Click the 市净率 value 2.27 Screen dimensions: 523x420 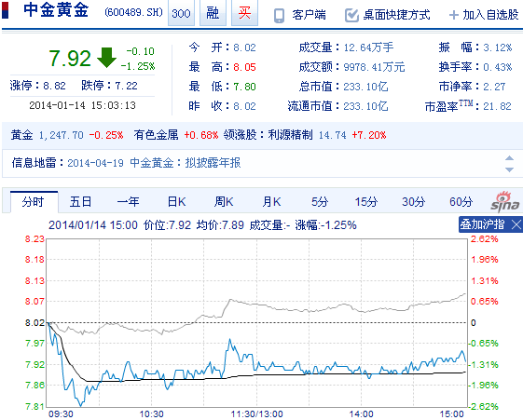coord(494,87)
